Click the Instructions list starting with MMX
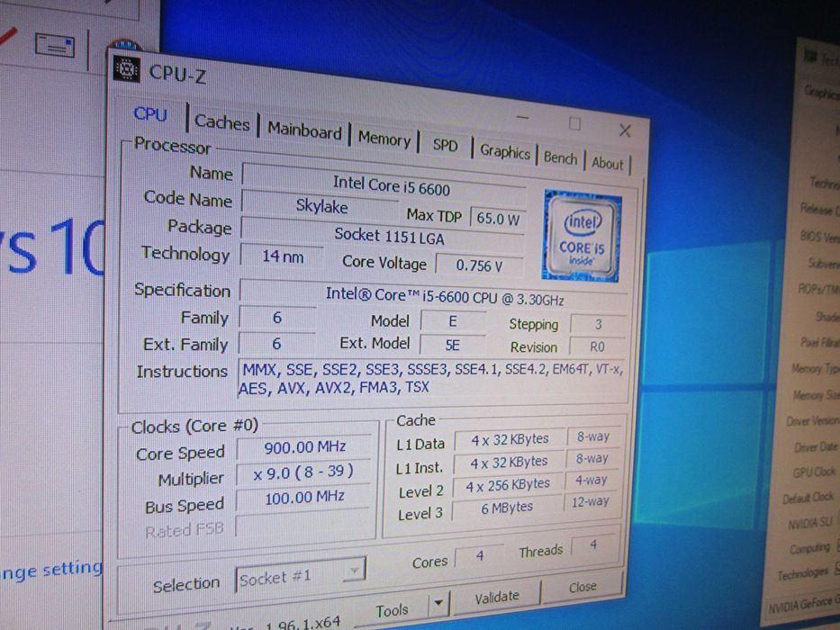Image resolution: width=840 pixels, height=630 pixels. pyautogui.click(x=432, y=379)
